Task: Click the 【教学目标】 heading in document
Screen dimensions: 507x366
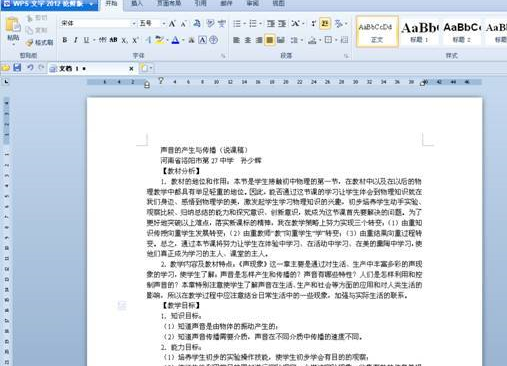Action: [x=181, y=305]
